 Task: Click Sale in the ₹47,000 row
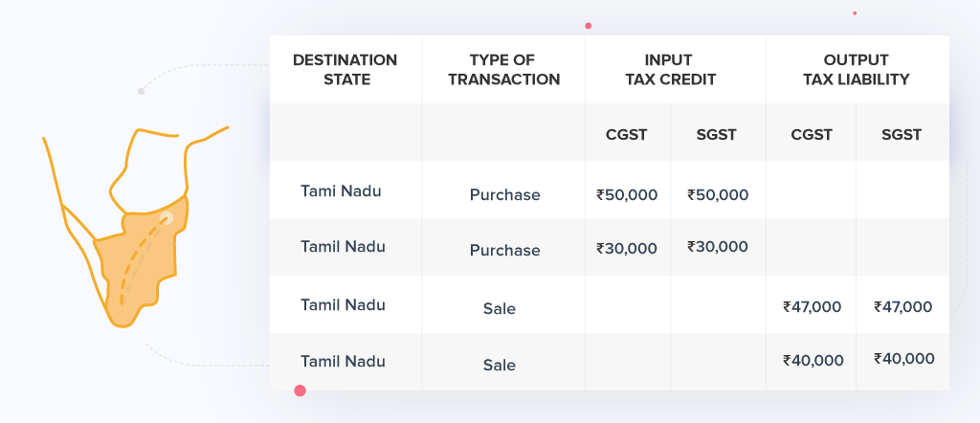[500, 308]
